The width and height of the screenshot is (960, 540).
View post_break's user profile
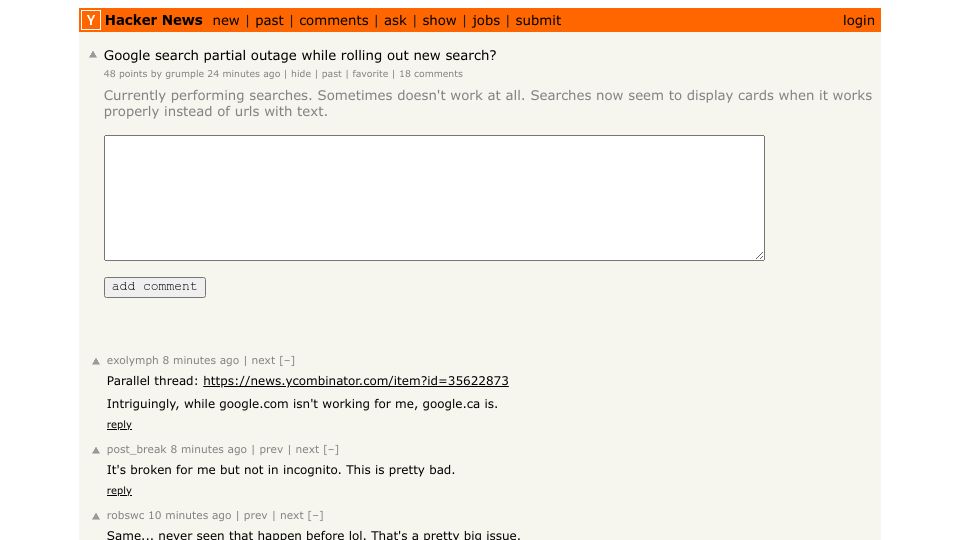[137, 449]
